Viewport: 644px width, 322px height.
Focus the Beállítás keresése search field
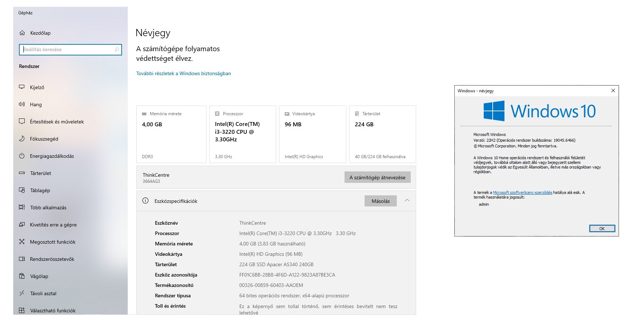(68, 50)
